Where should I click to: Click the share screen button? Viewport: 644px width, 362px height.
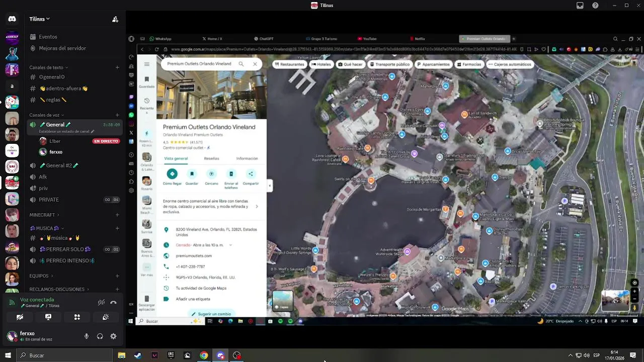[48, 317]
